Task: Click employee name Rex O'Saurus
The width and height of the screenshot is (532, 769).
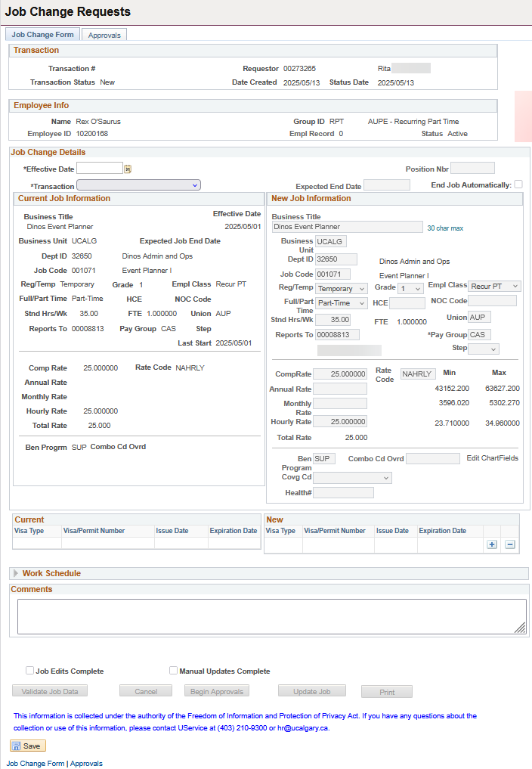Action: [98, 121]
